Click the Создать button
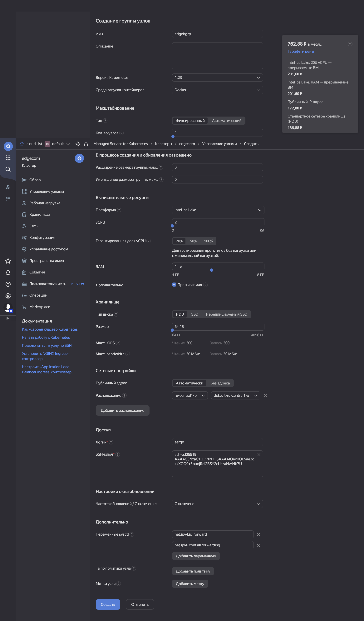 coord(108,604)
